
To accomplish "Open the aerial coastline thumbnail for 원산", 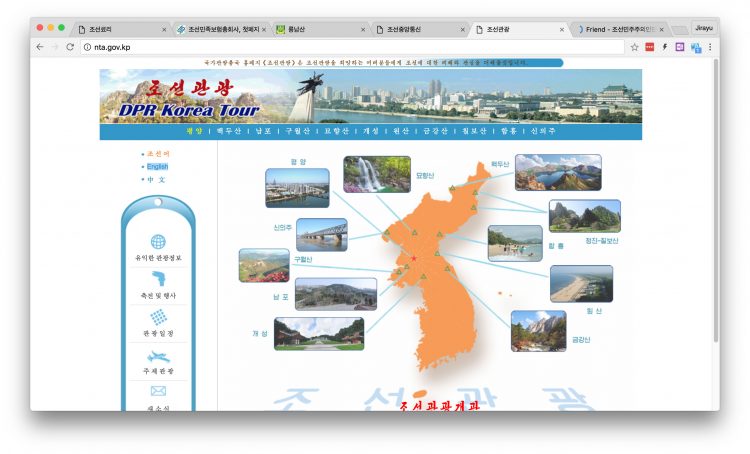I will click(581, 284).
